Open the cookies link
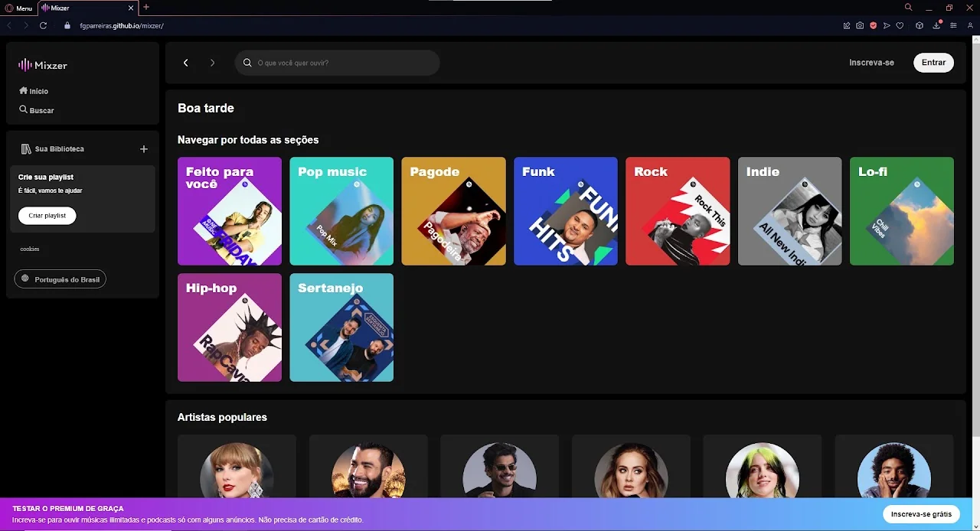The width and height of the screenshot is (980, 531). pos(29,249)
